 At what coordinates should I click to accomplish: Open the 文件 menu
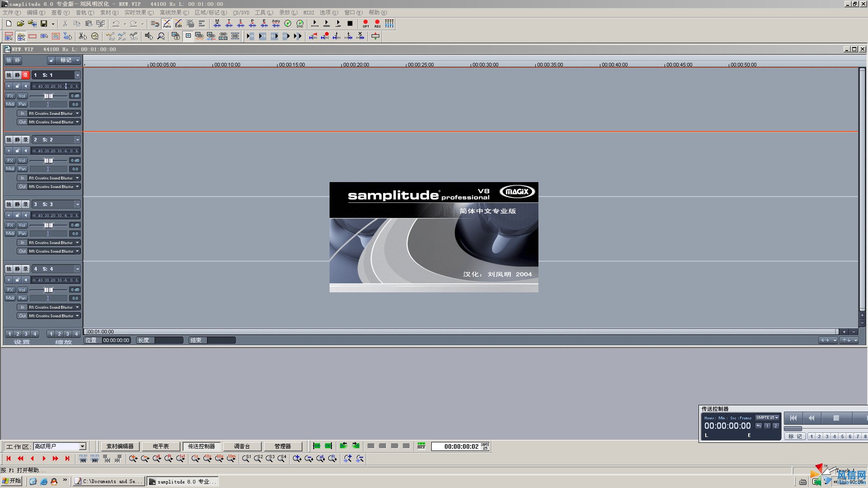11,13
